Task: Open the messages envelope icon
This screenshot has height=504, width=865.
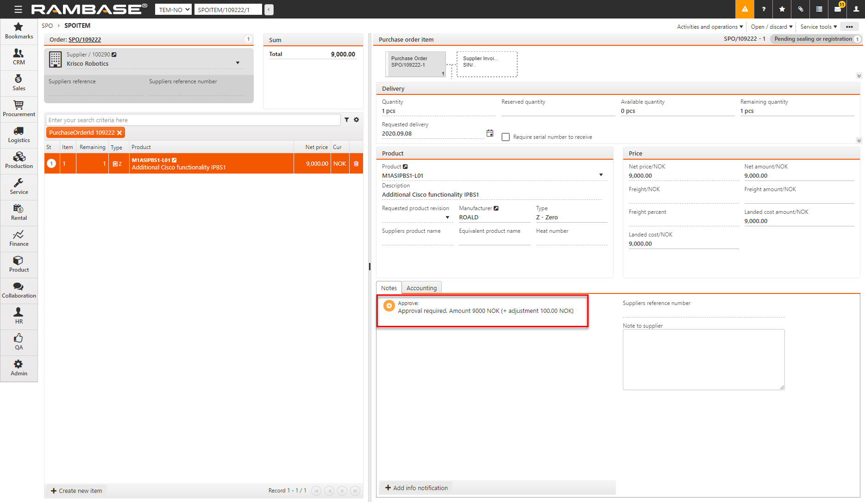Action: coord(838,9)
